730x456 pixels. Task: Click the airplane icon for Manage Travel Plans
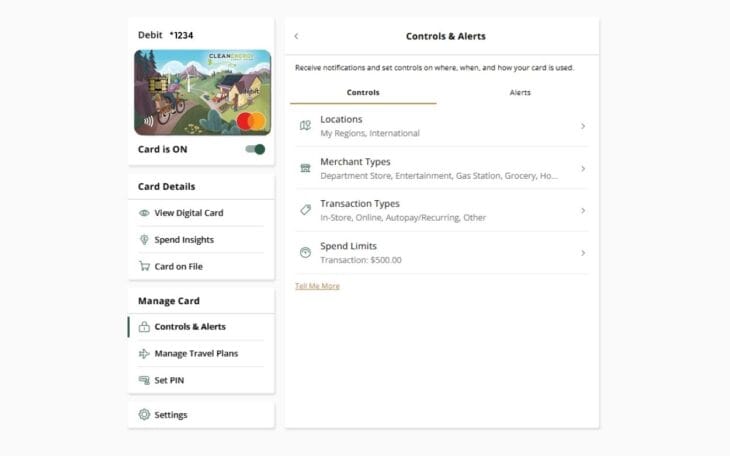click(x=144, y=354)
